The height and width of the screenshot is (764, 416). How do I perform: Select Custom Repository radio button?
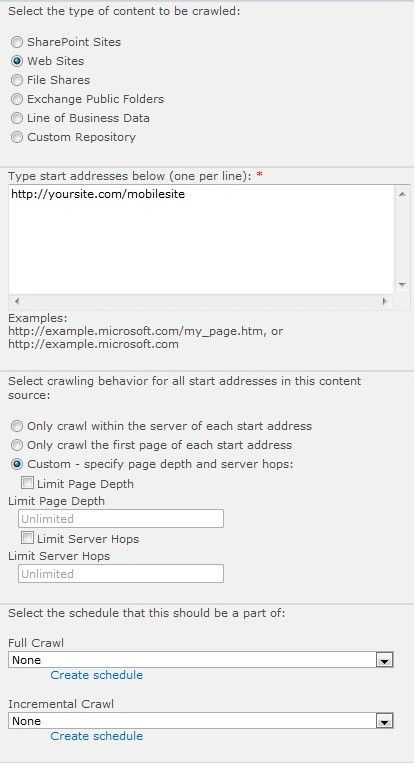click(17, 137)
